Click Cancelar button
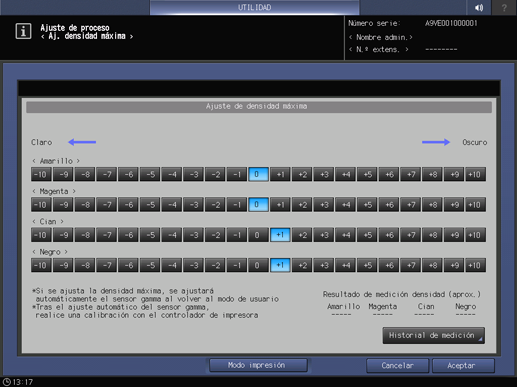517x387 pixels. (x=397, y=366)
